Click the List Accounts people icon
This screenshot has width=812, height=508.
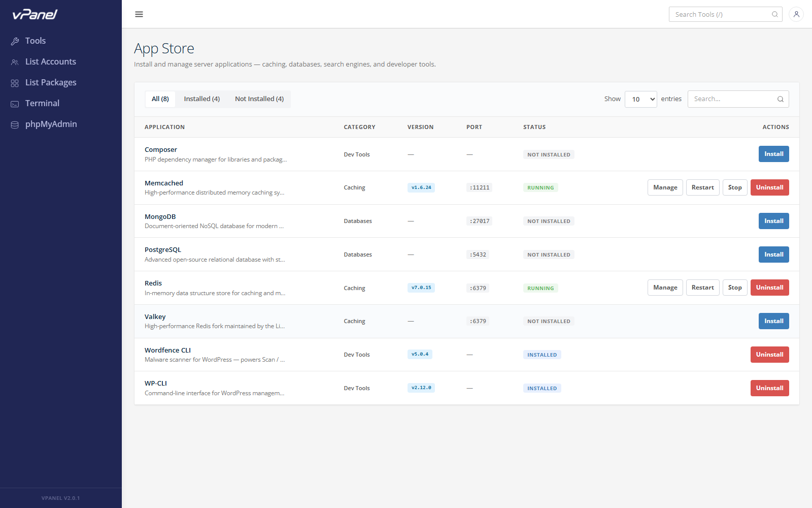click(x=15, y=62)
